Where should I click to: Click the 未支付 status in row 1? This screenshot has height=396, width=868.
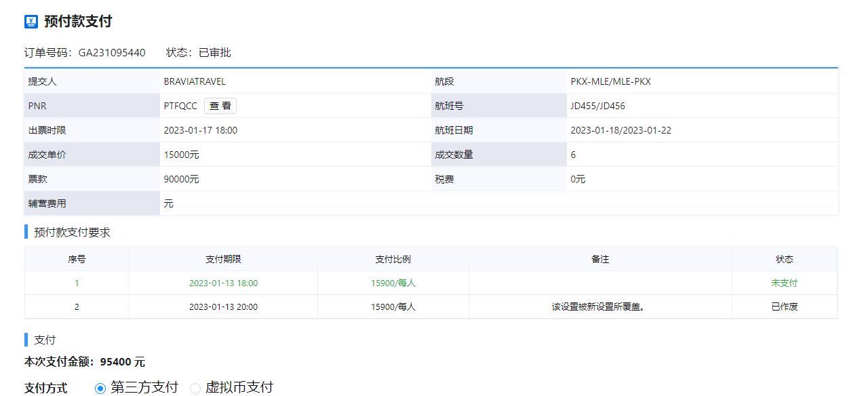[x=784, y=283]
